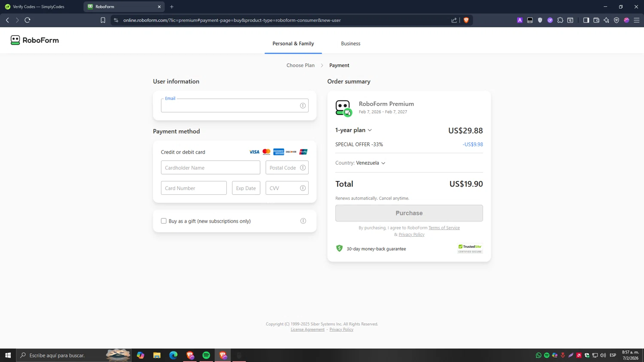
Task: Click the Discover card logo
Action: point(291,152)
